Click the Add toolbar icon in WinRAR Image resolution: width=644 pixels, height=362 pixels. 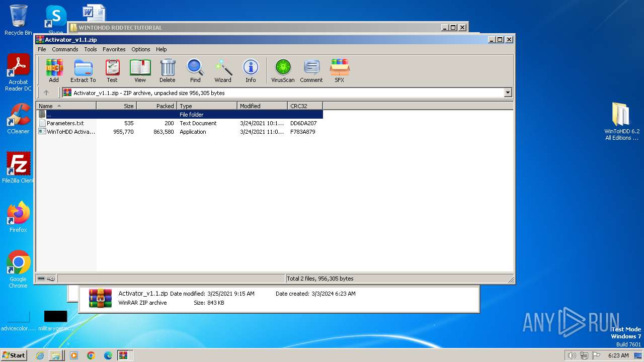pyautogui.click(x=54, y=71)
